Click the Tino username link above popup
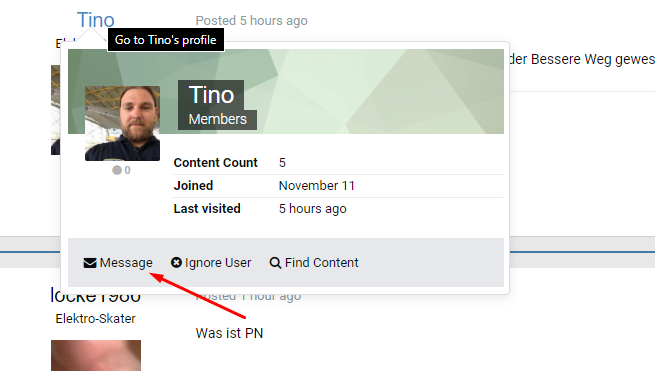This screenshot has width=655, height=371. click(96, 20)
